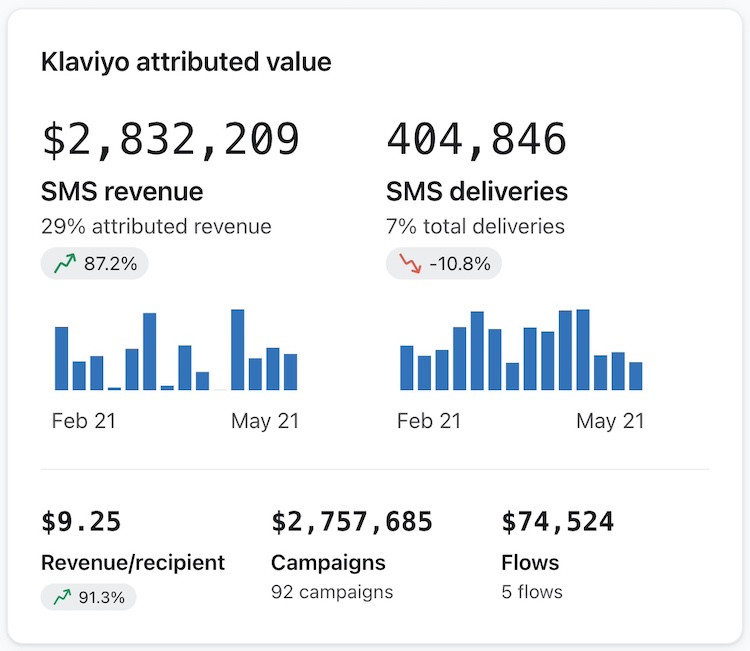Click the $74,524 Flows value
The width and height of the screenshot is (750, 651).
click(557, 522)
